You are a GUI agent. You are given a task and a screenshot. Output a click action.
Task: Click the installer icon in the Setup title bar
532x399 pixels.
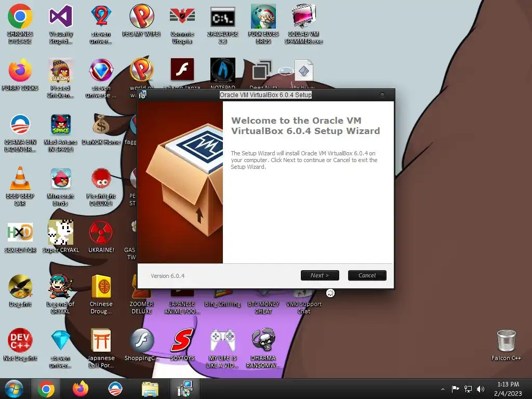pos(143,95)
